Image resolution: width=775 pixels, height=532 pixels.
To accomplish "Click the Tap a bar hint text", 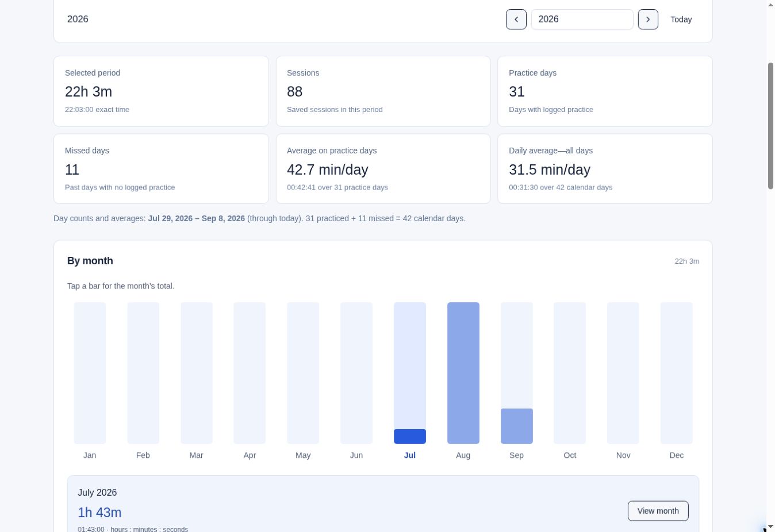I will pyautogui.click(x=121, y=286).
